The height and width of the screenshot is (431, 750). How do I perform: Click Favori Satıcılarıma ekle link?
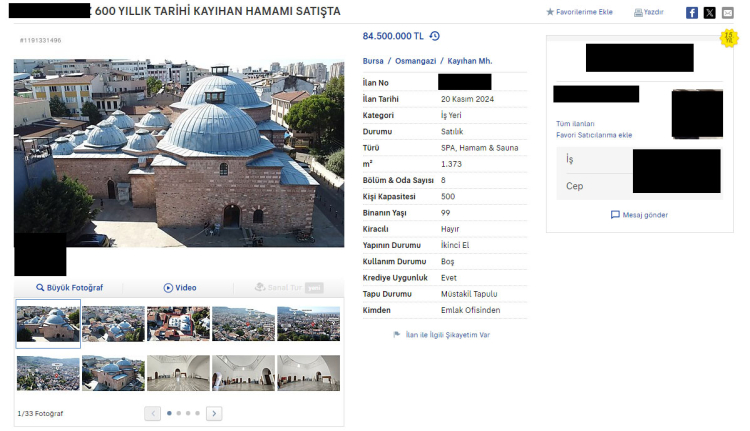point(594,134)
